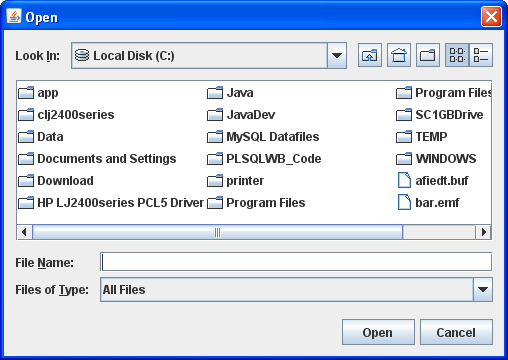Click the Local Disk (C:) drive icon

pyautogui.click(x=82, y=55)
